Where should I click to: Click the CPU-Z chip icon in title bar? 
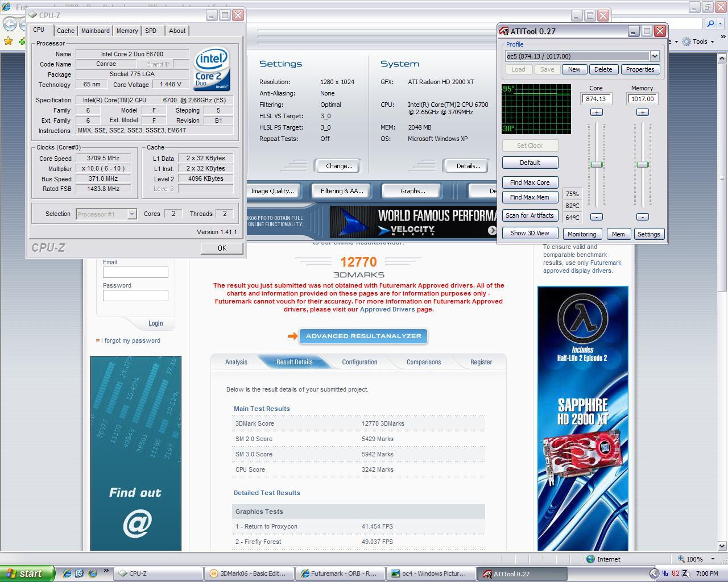click(x=33, y=15)
